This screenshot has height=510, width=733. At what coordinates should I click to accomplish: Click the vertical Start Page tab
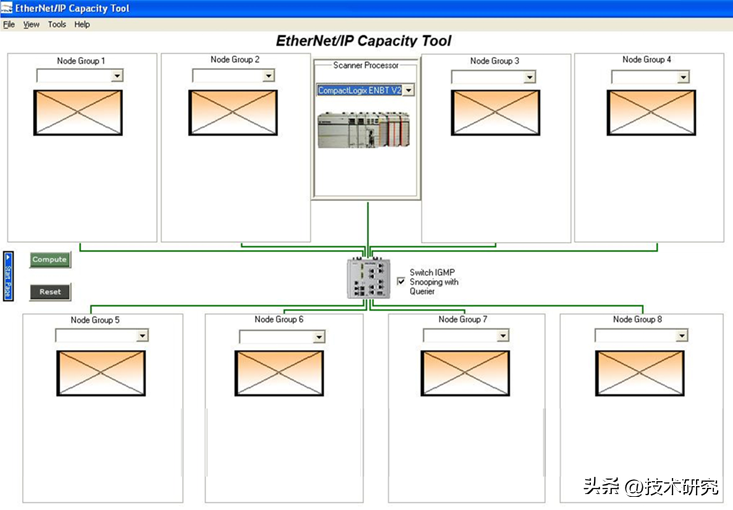pos(8,276)
